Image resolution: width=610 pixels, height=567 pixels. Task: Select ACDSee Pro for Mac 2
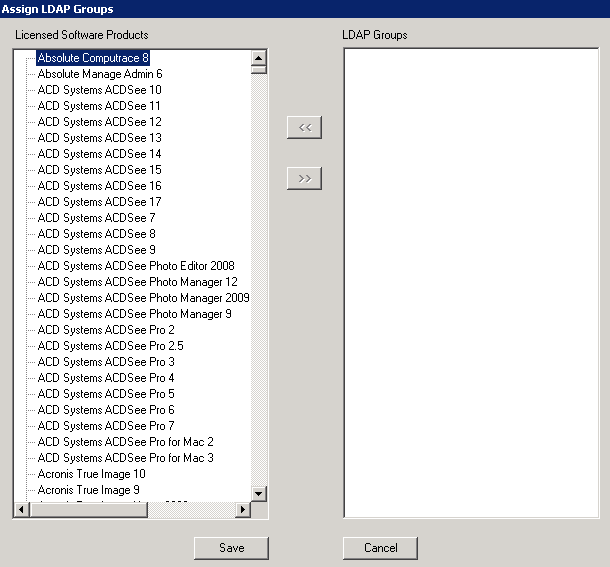point(126,442)
